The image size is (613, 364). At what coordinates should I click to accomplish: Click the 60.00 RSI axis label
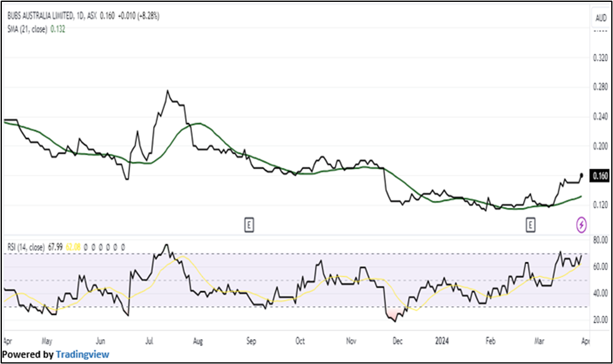tap(601, 267)
